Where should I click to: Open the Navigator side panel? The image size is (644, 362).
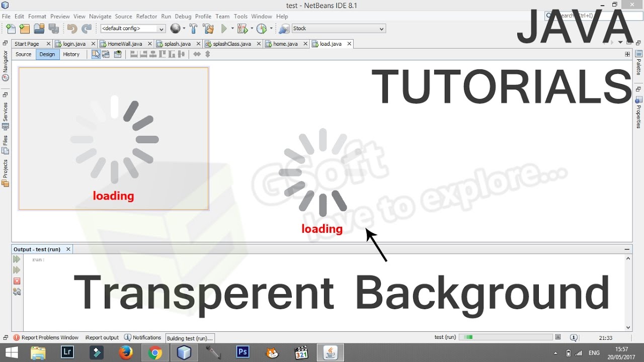(x=6, y=65)
